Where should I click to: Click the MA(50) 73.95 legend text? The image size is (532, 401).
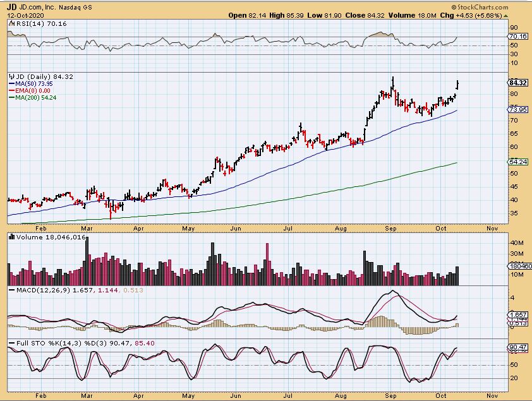coord(34,84)
